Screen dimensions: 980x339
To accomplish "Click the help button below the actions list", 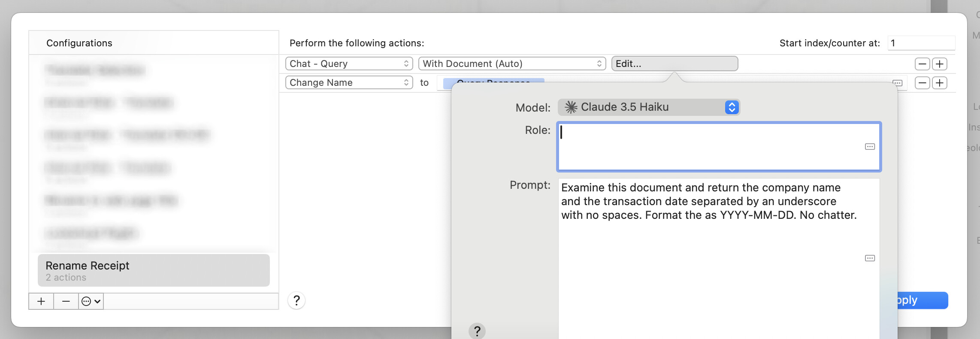I will pyautogui.click(x=296, y=300).
